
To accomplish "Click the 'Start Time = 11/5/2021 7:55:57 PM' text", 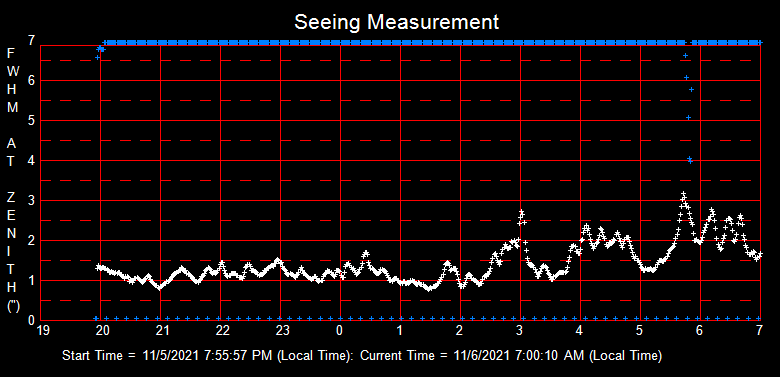I will coord(167,356).
